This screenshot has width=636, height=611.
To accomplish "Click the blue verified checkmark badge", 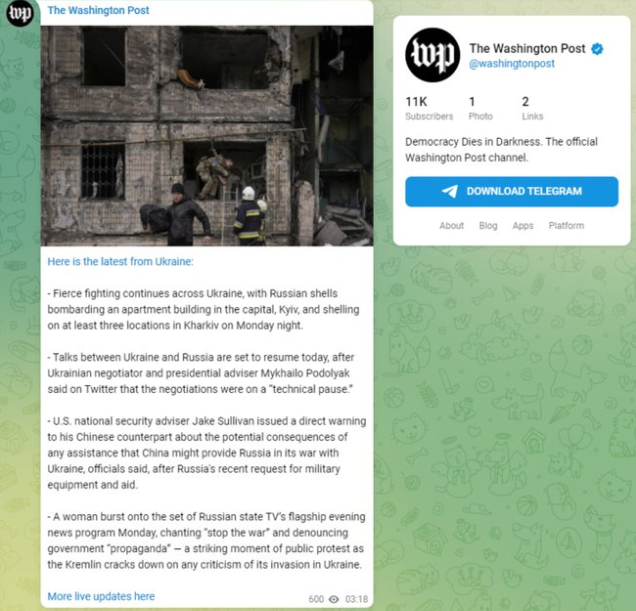I will point(597,49).
